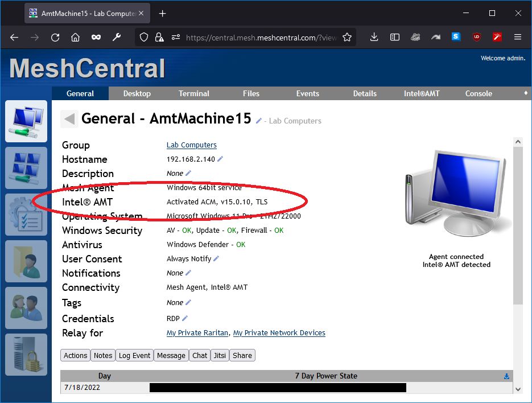Follow the My Private Raritan link
The width and height of the screenshot is (532, 403).
pos(197,333)
